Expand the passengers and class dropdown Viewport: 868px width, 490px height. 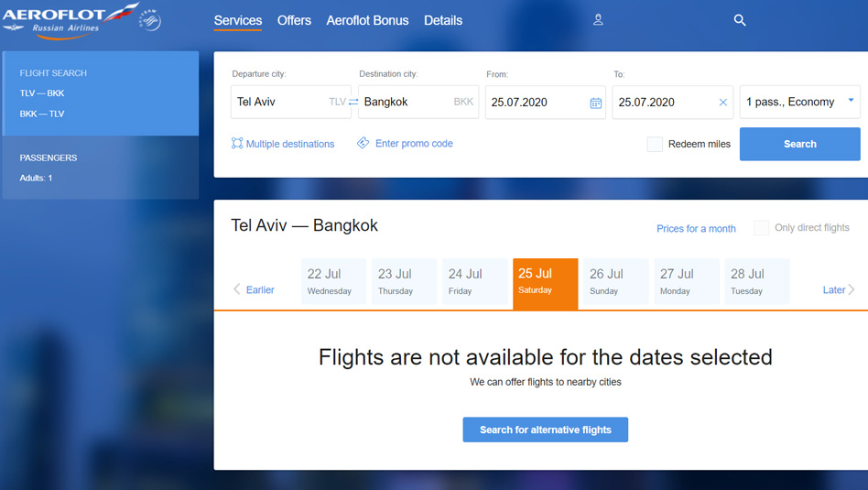coord(851,101)
